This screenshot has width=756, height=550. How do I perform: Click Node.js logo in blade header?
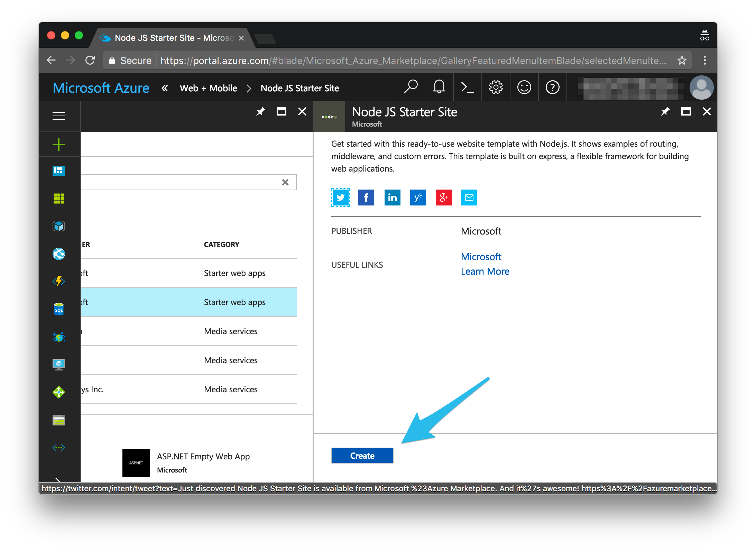coord(329,117)
